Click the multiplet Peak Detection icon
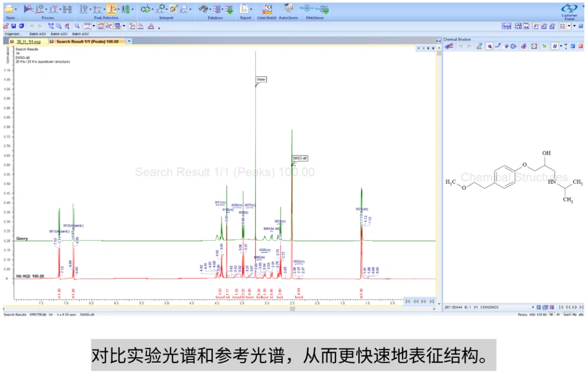Image resolution: width=588 pixels, height=373 pixels. coord(126,9)
